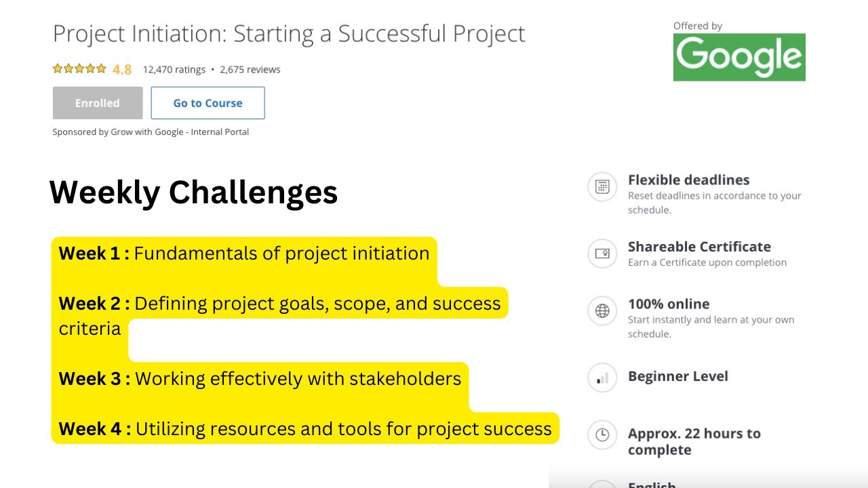This screenshot has width=868, height=488.
Task: Select the course title heading
Action: [289, 33]
